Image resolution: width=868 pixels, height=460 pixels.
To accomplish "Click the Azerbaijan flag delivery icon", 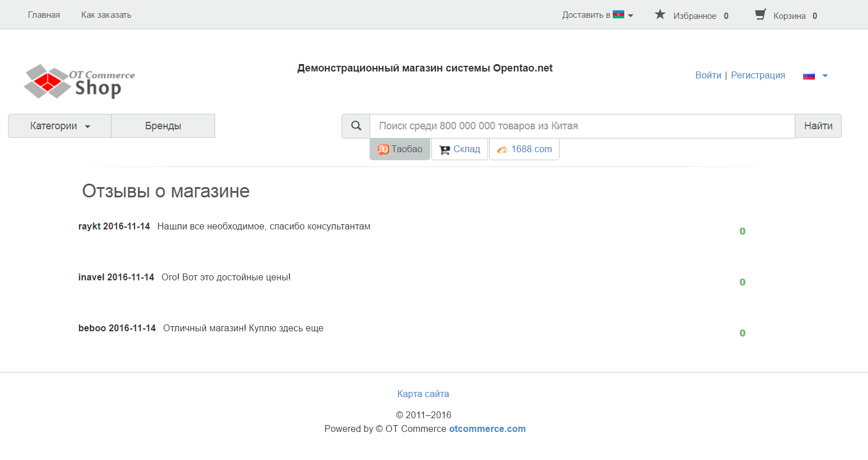I will (x=618, y=15).
